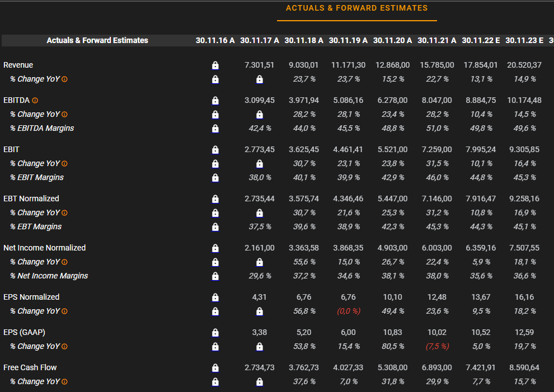Click the info icon next to EBITDA
Image resolution: width=554 pixels, height=392 pixels.
[35, 101]
